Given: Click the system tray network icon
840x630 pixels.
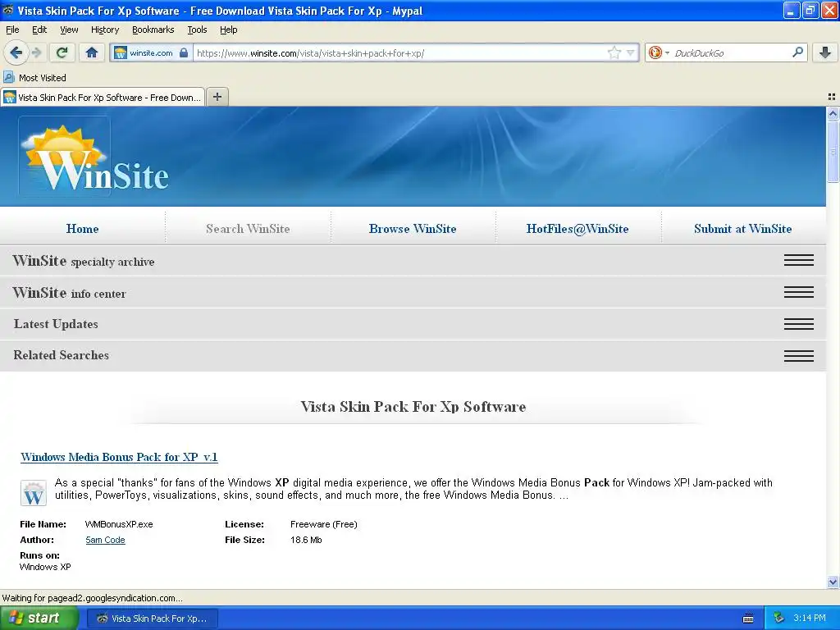Looking at the screenshot, I should (779, 618).
